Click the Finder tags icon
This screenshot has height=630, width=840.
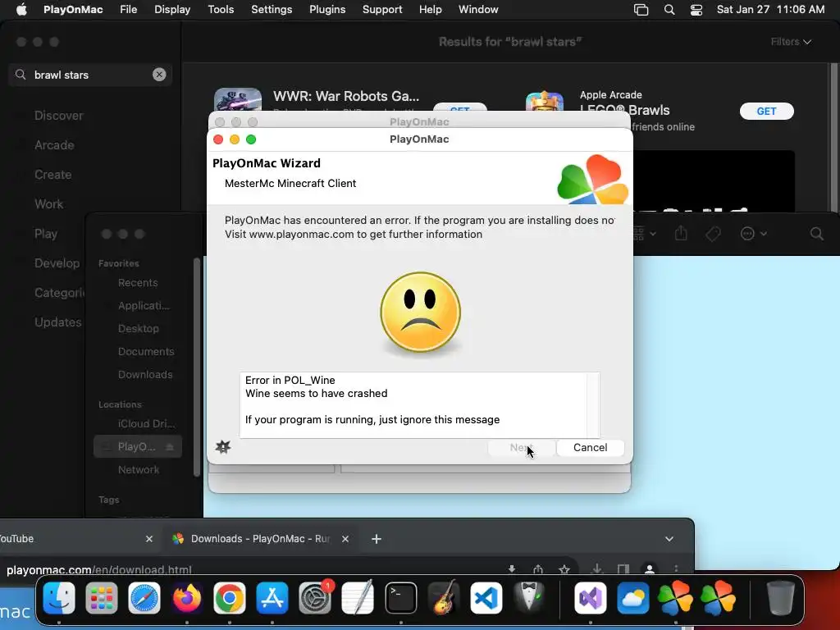tap(713, 234)
